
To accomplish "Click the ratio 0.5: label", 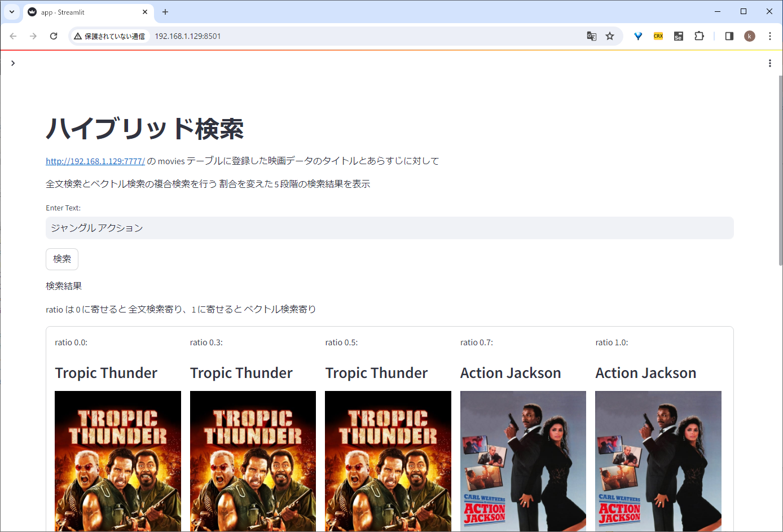I will (x=341, y=342).
